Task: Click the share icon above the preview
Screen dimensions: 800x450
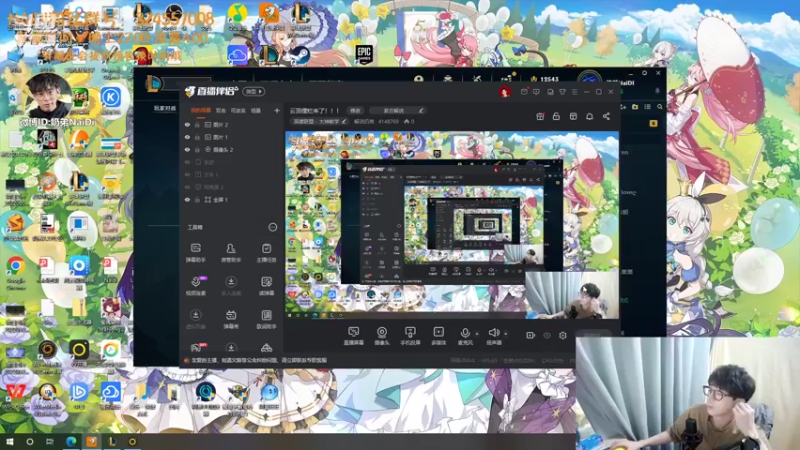Action: point(606,116)
